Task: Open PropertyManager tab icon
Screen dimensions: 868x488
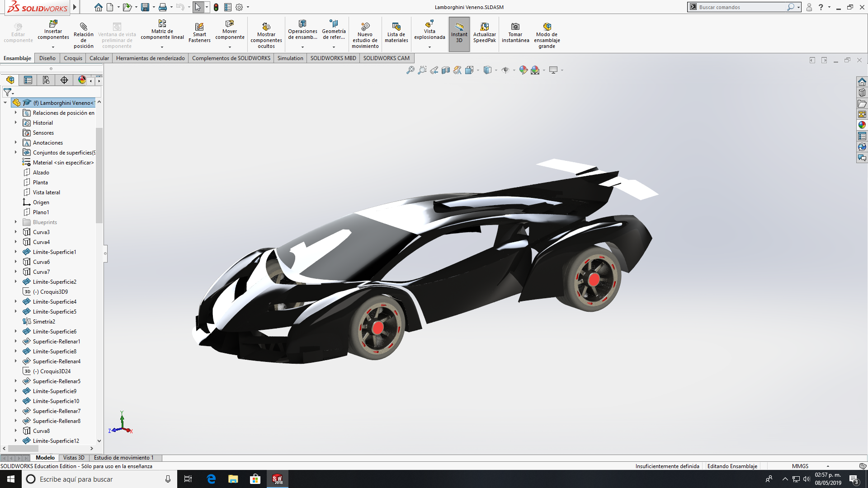Action: point(28,80)
